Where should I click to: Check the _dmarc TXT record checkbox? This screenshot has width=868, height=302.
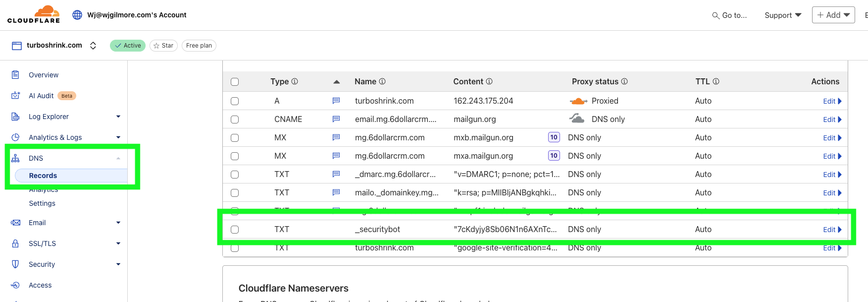tap(235, 175)
